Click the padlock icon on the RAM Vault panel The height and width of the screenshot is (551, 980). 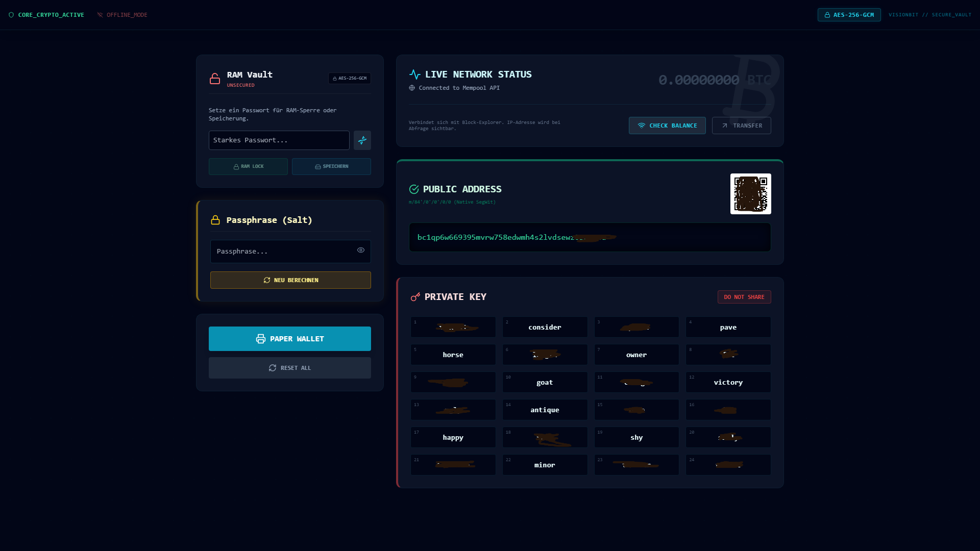(215, 79)
